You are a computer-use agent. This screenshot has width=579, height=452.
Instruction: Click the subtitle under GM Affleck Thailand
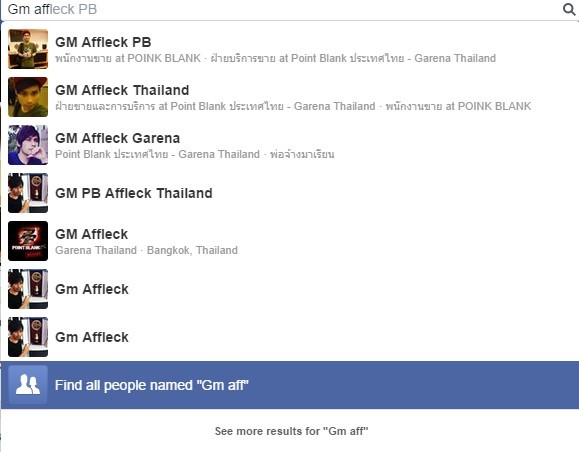coord(293,106)
